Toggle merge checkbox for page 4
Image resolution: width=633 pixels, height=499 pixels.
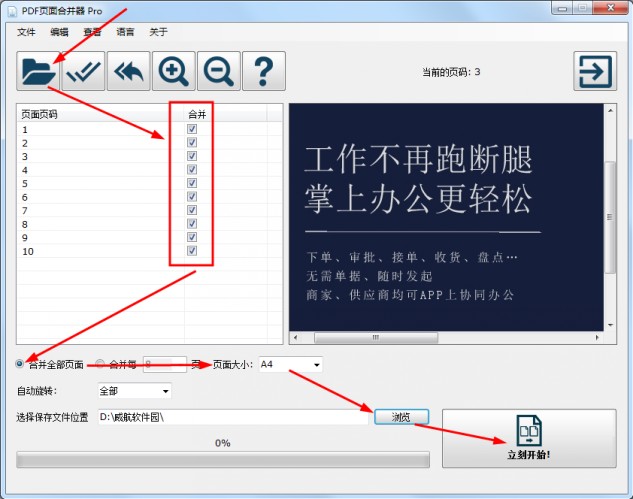[x=192, y=170]
